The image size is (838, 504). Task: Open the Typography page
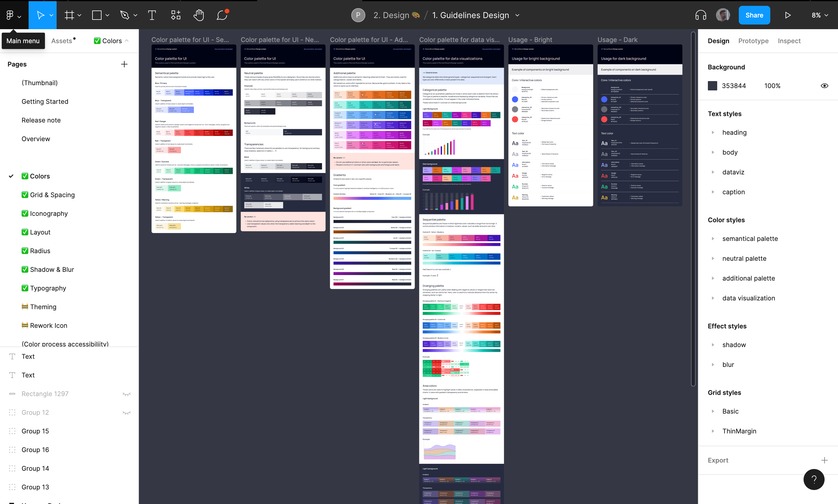pyautogui.click(x=48, y=288)
